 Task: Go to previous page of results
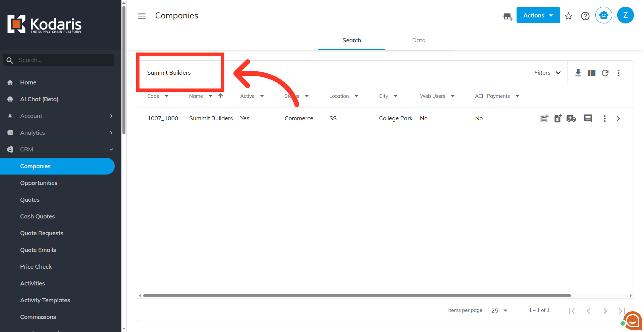[x=588, y=311]
